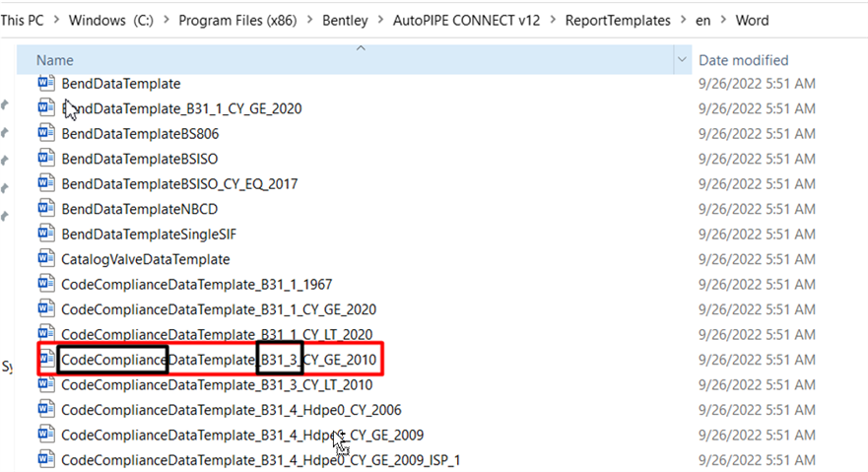
Task: Select file CodeComplianceDataTemplate_B31_3_CY_GE_2010
Action: pyautogui.click(x=219, y=360)
